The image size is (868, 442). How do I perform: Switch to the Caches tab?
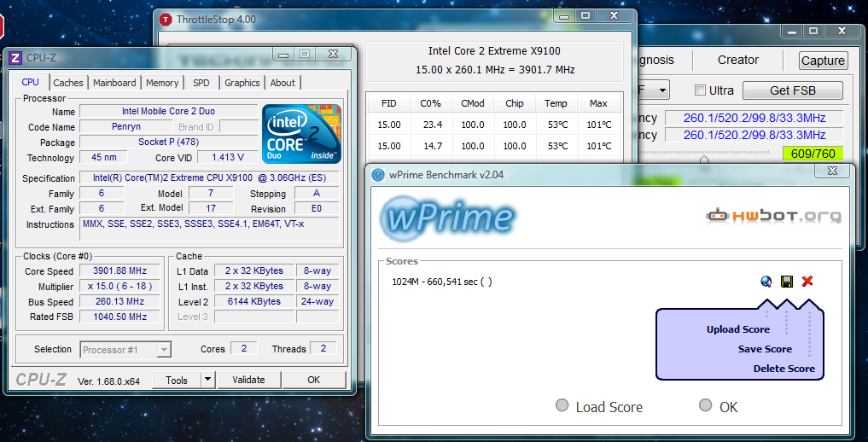[x=68, y=83]
